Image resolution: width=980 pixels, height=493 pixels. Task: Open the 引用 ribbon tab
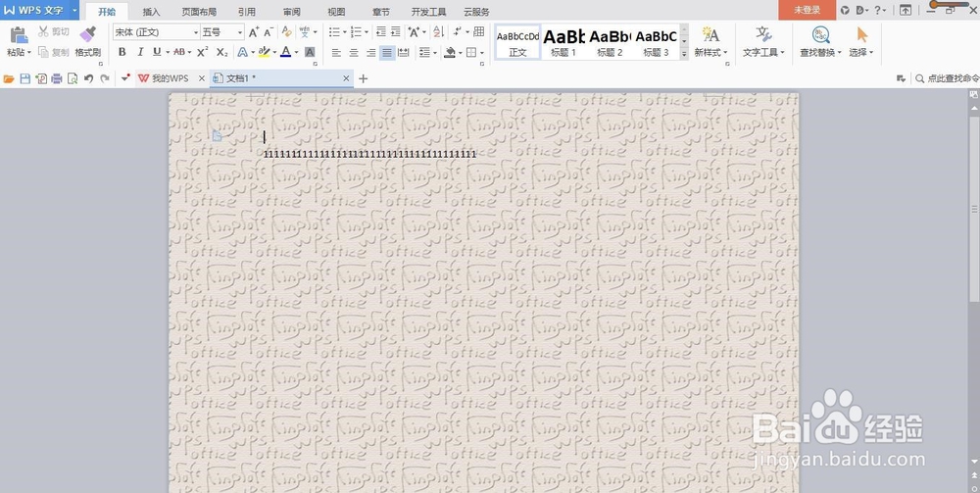pos(246,12)
